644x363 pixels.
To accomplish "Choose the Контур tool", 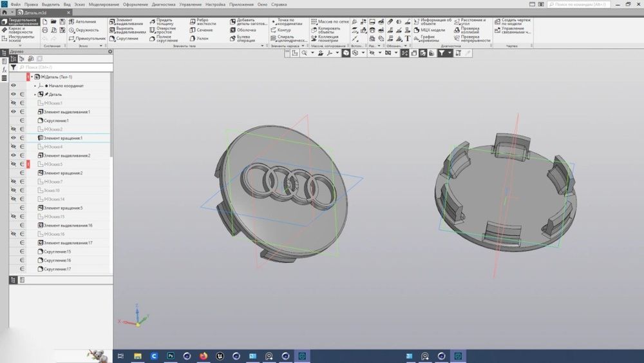I will pyautogui.click(x=281, y=30).
